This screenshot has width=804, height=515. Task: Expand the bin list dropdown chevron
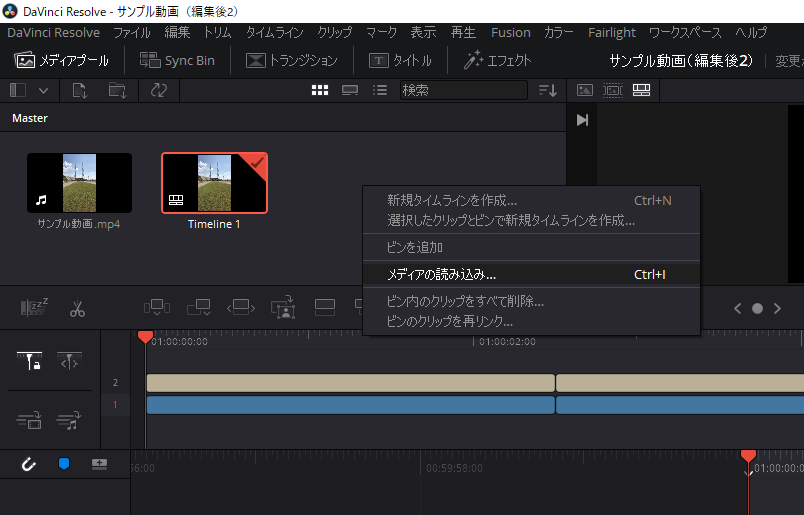click(x=44, y=91)
